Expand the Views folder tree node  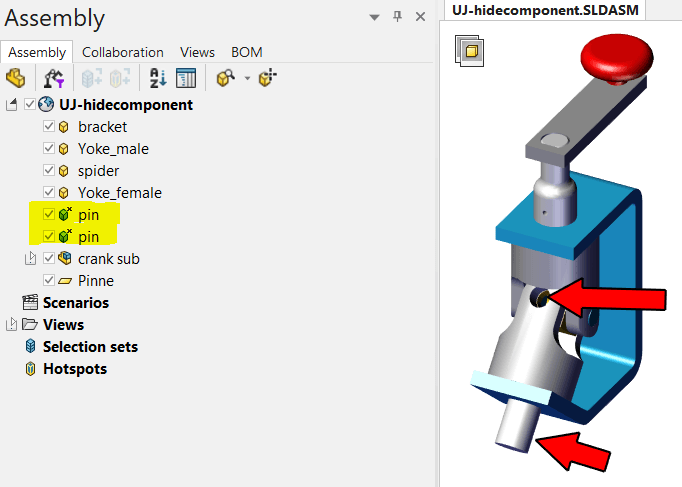coord(12,324)
